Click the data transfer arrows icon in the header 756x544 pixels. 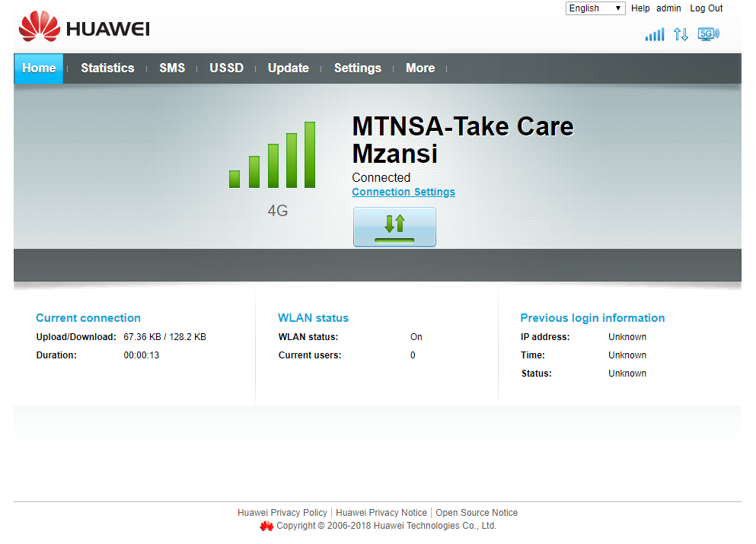[x=681, y=34]
